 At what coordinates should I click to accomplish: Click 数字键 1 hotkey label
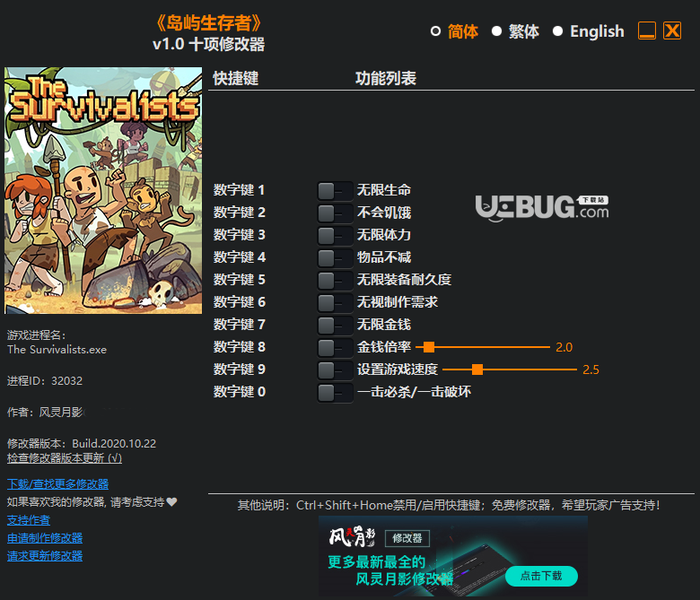[x=240, y=190]
